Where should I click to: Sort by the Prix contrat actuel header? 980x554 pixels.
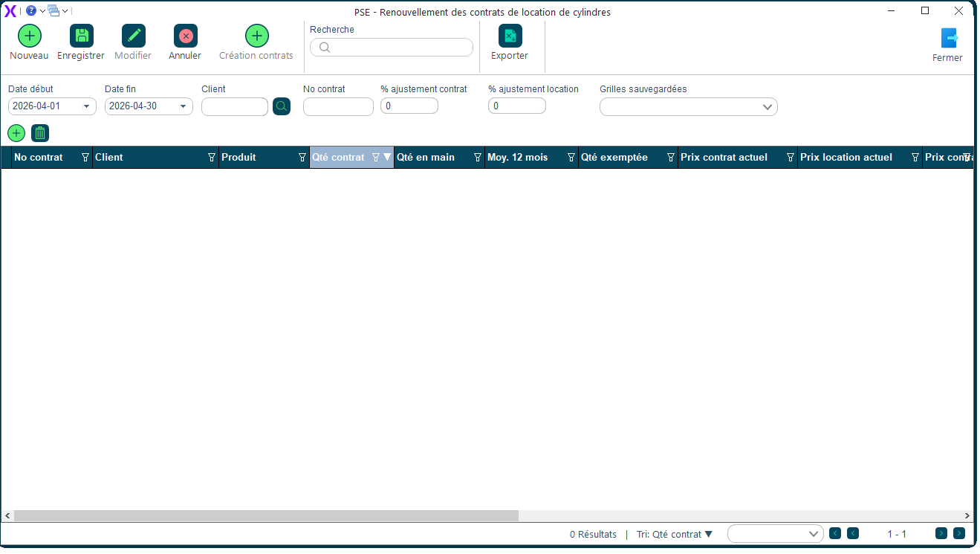(x=724, y=158)
